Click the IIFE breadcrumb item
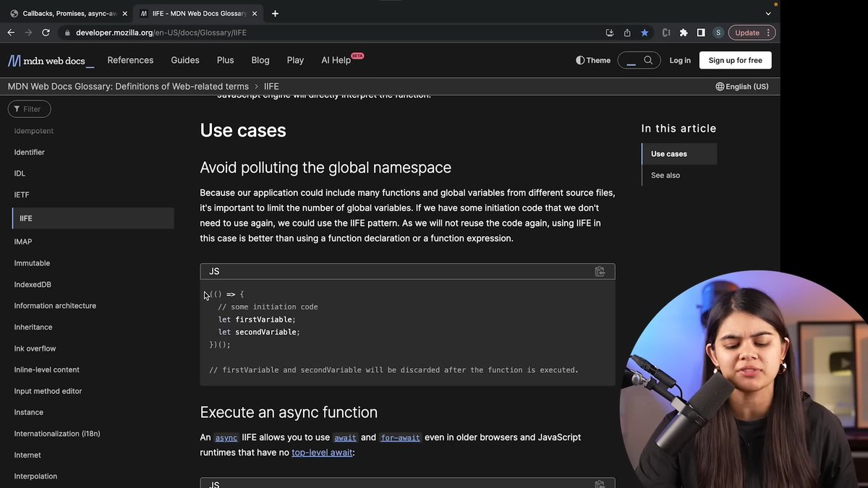Screen dimensions: 868x488 tap(271, 86)
